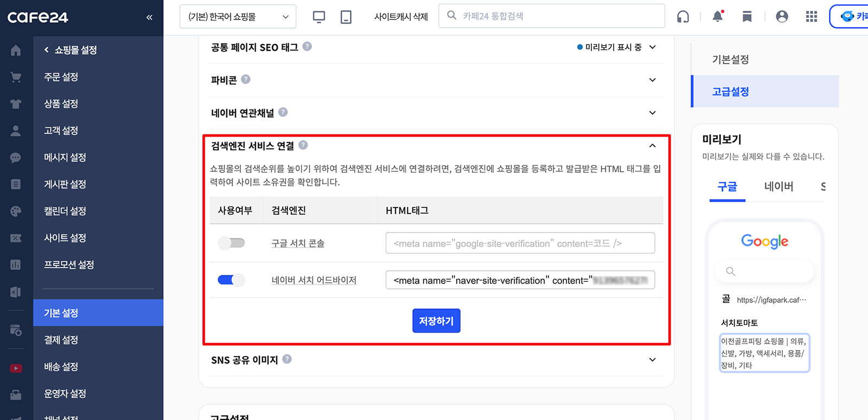Go back via 쇼핑몰 설정 header

71,50
